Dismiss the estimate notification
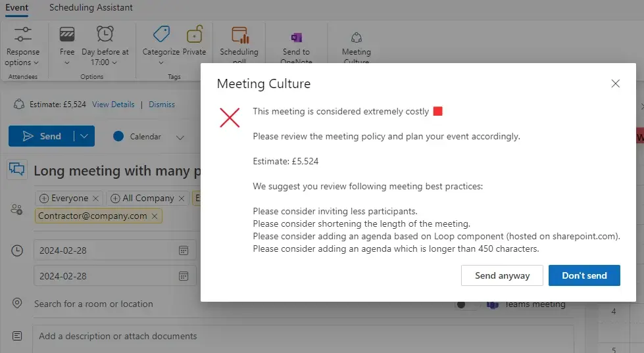This screenshot has width=644, height=353. [161, 105]
